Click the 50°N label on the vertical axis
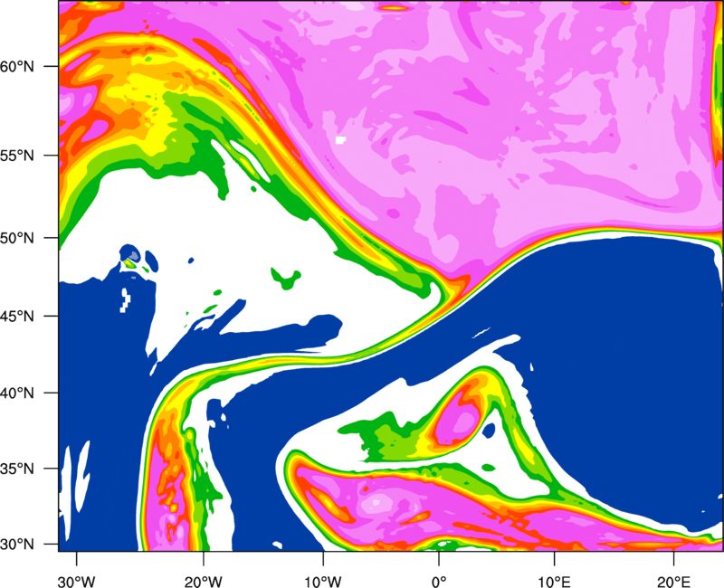The width and height of the screenshot is (724, 588). coord(17,238)
